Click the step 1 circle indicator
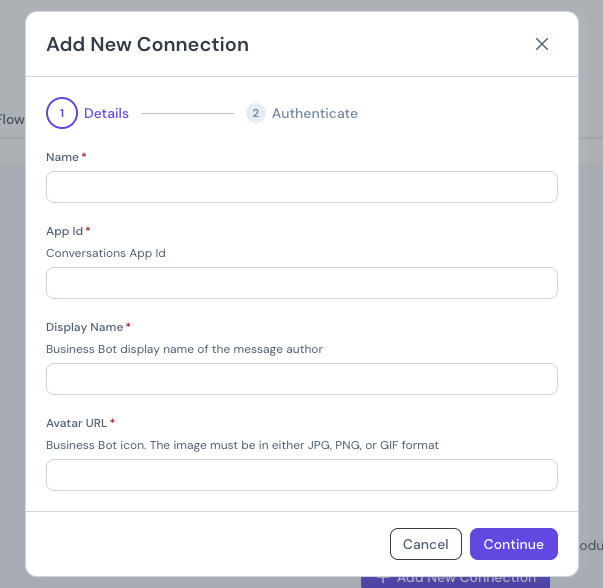Image resolution: width=603 pixels, height=588 pixels. tap(62, 113)
